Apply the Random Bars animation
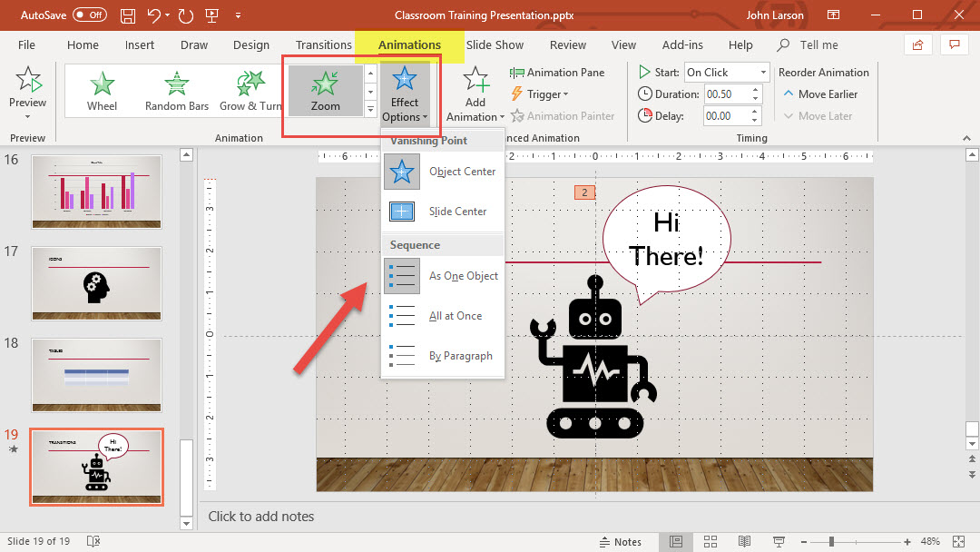Screen dimensions: 980x552 [x=177, y=90]
